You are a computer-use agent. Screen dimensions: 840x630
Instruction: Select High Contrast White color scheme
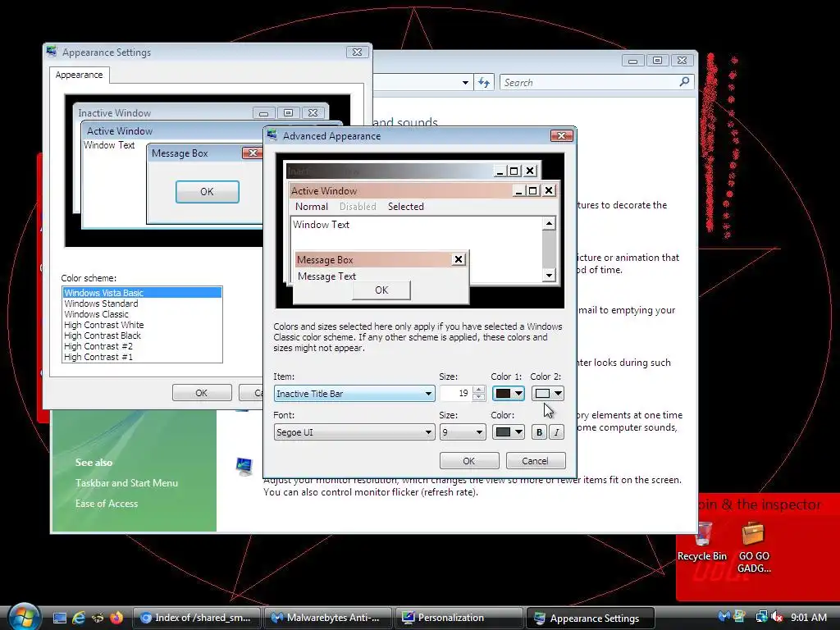[x=142, y=325]
